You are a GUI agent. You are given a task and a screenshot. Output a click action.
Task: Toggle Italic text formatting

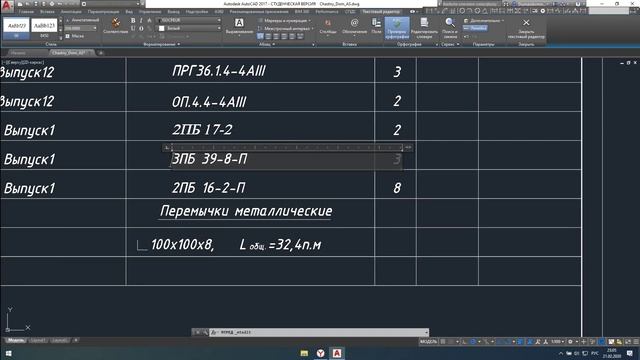(141, 20)
